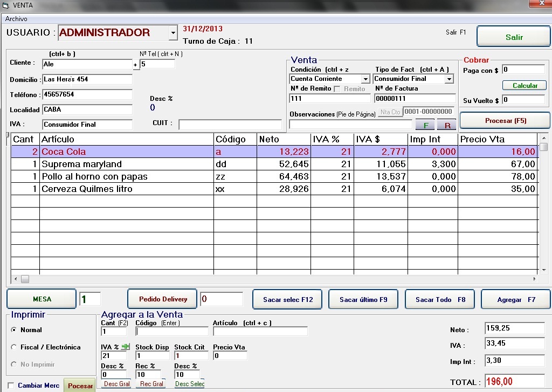Click the grid's vertical scrollbar up arrow
This screenshot has height=392, width=552.
tap(544, 138)
